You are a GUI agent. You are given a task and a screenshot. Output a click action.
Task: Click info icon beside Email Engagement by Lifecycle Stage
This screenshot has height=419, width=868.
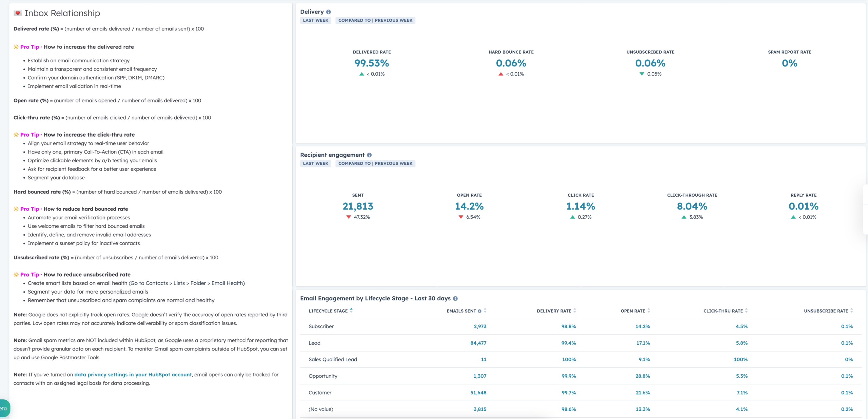click(455, 298)
